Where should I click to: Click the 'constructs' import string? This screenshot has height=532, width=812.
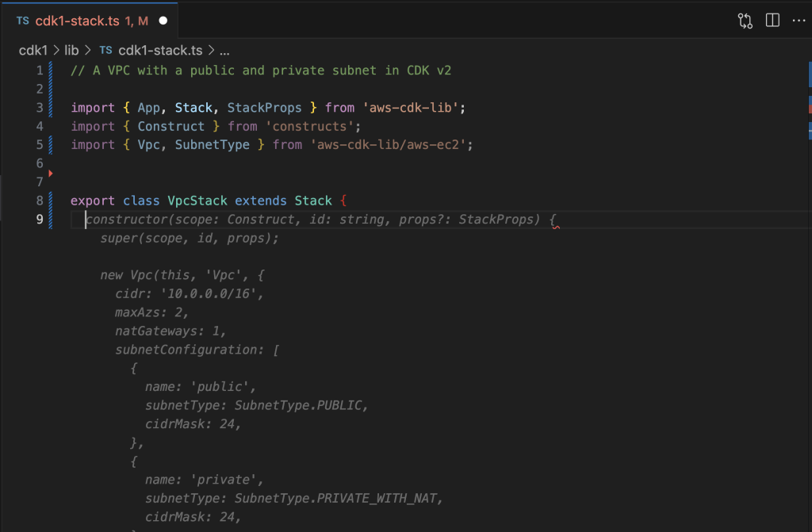[x=309, y=126]
